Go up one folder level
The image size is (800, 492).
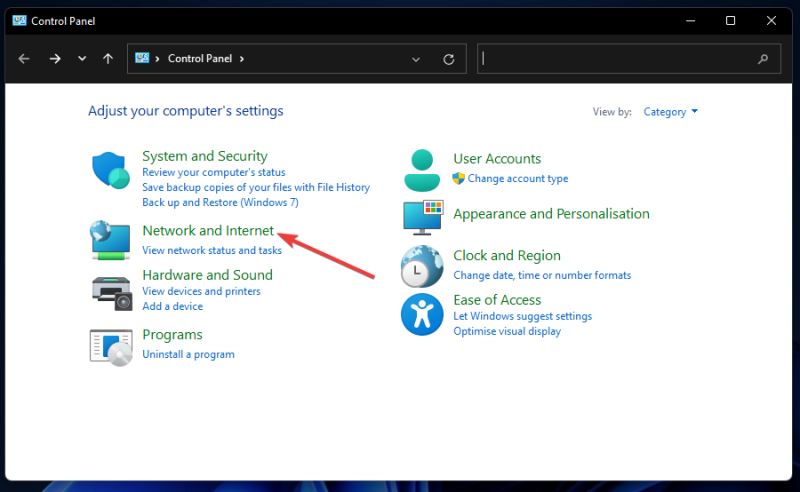coord(108,59)
